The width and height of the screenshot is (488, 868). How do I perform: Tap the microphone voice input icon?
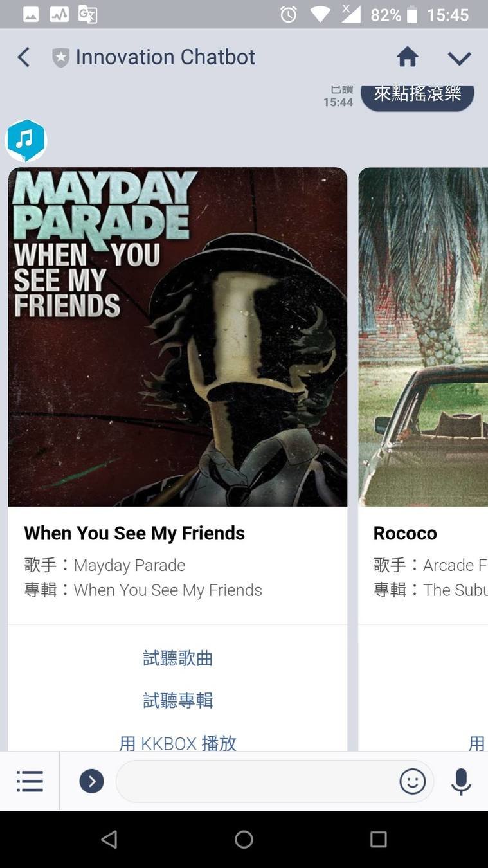461,782
